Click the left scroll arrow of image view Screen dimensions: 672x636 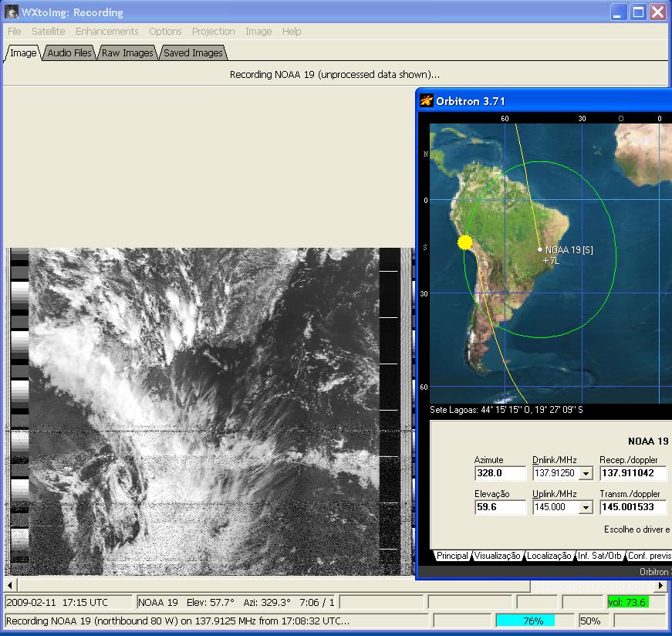[11, 586]
